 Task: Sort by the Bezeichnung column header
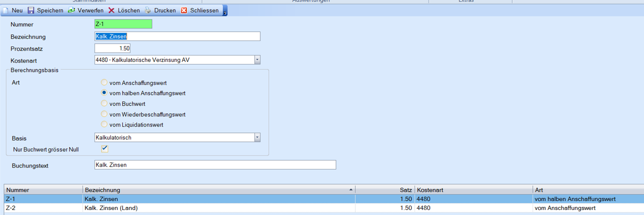pos(219,190)
